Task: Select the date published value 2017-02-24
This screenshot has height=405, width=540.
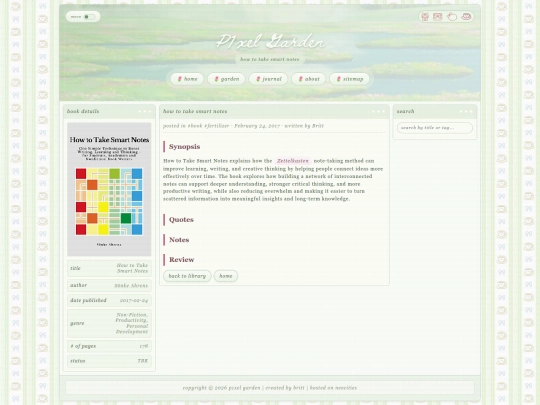Action: 134,301
